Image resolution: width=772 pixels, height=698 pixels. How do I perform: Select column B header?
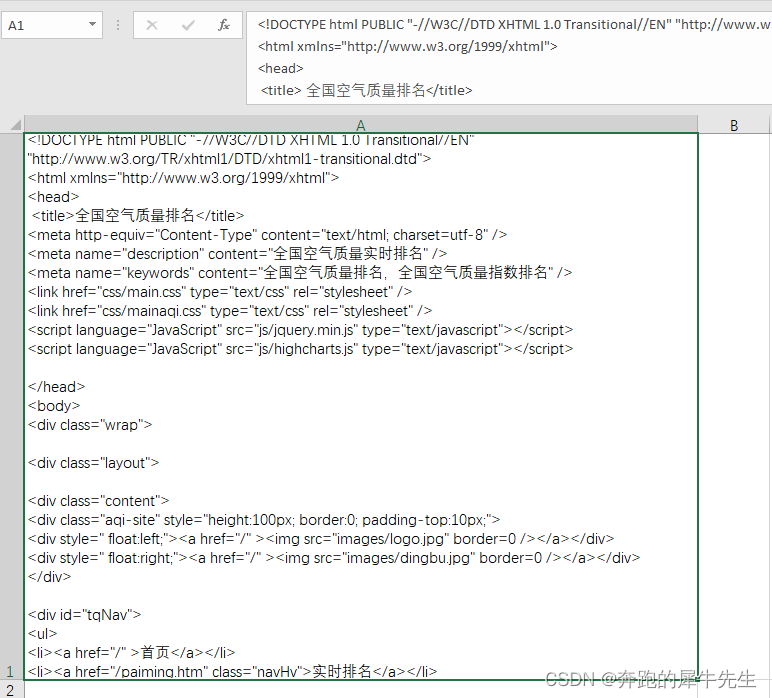click(734, 125)
